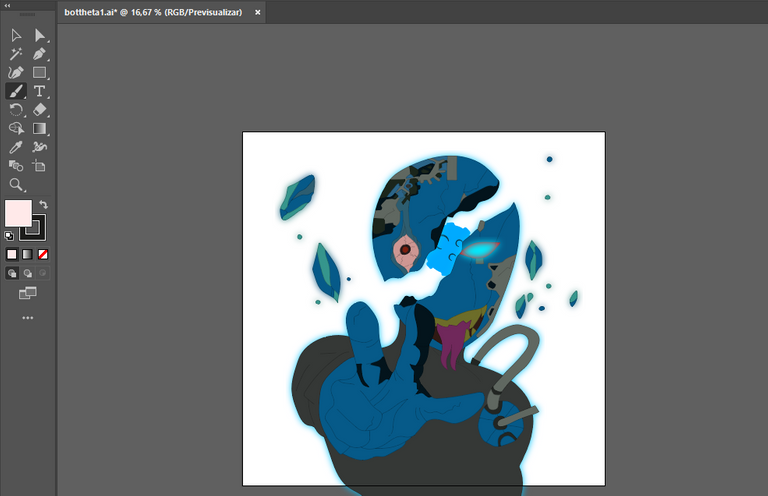Select the Magic Wand tool
768x496 pixels.
point(16,54)
